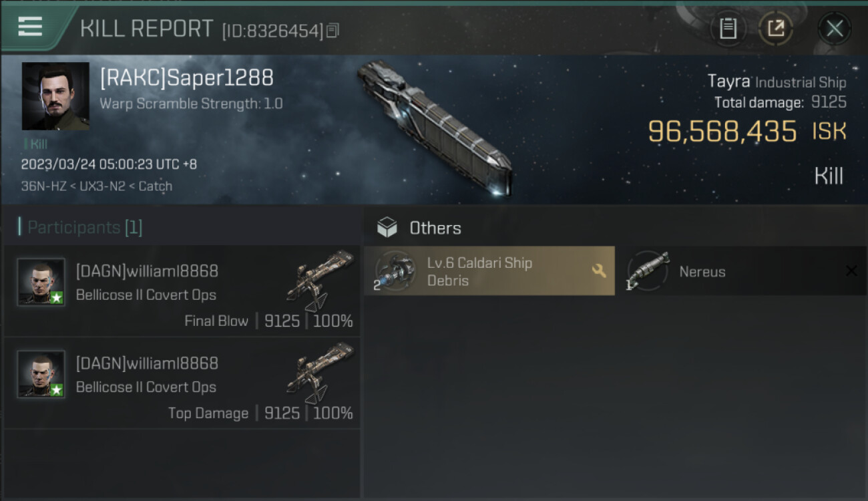This screenshot has height=501, width=868.
Task: Open the hamburger menu icon
Action: coord(30,27)
